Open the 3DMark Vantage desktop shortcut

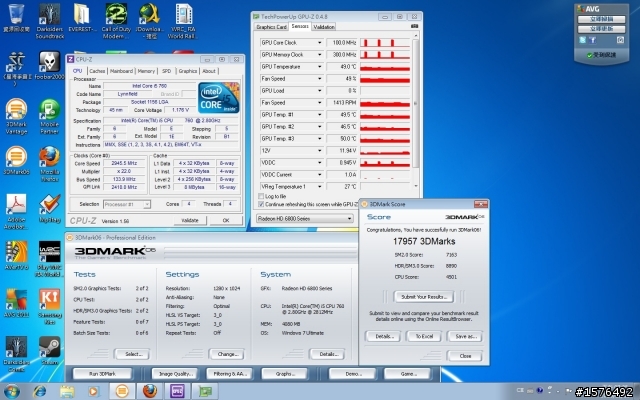point(16,117)
